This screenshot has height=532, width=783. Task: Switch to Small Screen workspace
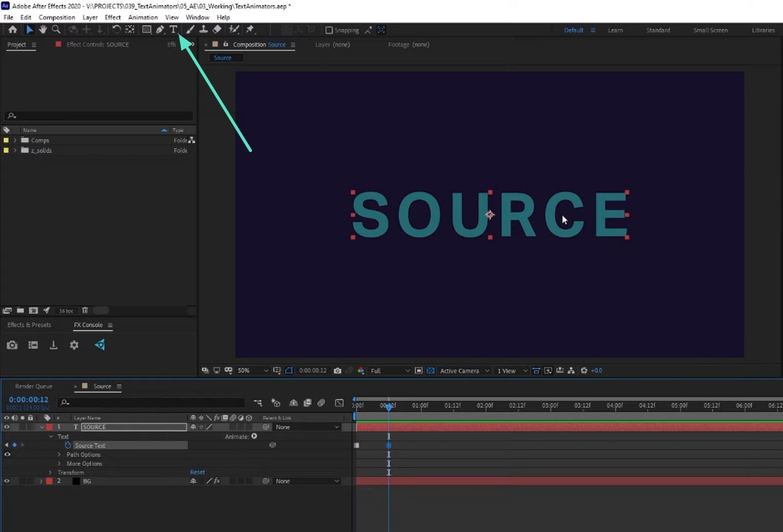[x=710, y=30]
